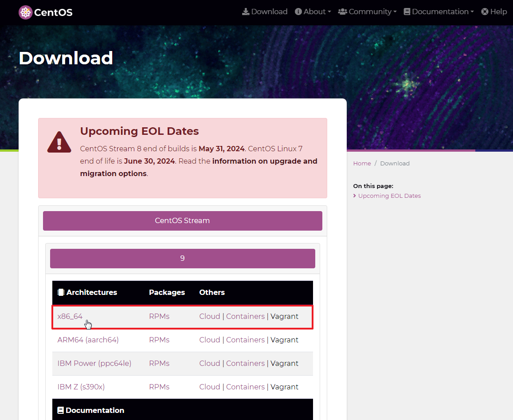Image resolution: width=513 pixels, height=420 pixels.
Task: Open Containers link in ARM64 row
Action: pyautogui.click(x=245, y=340)
